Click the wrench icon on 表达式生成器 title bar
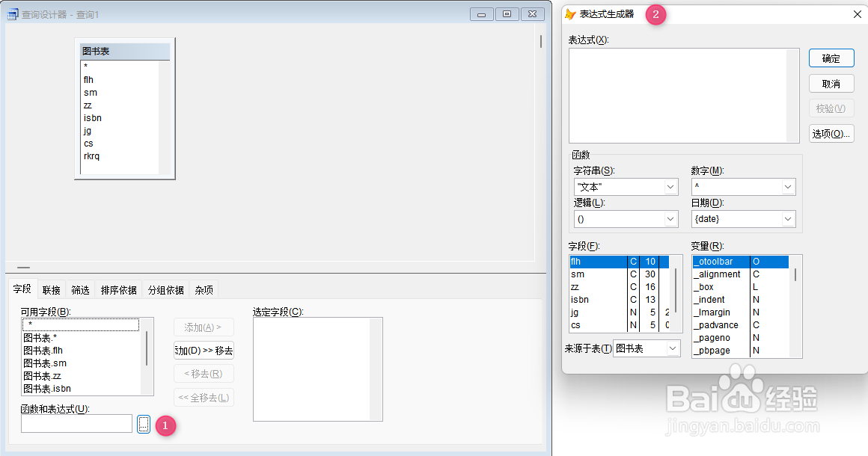The height and width of the screenshot is (456, 868). (571, 14)
